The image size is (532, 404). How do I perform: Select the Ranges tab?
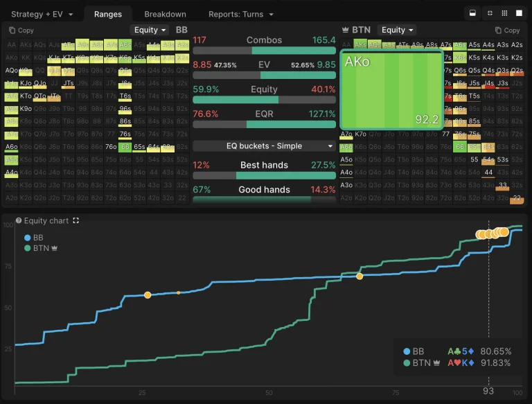tap(107, 14)
